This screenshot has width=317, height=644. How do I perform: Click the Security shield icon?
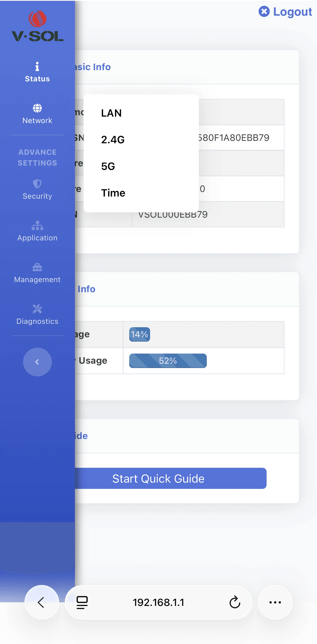click(37, 184)
